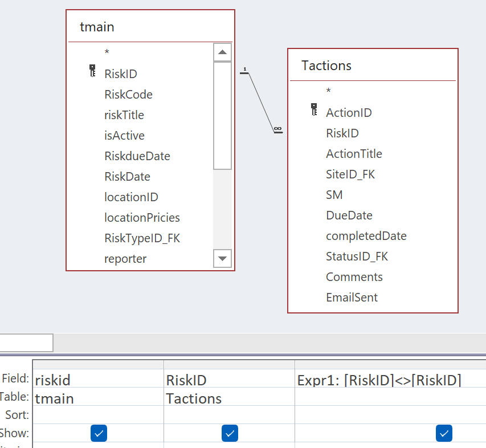The height and width of the screenshot is (448, 486).
Task: Select the relationship line joining tmain and Tactions
Action: tap(261, 101)
